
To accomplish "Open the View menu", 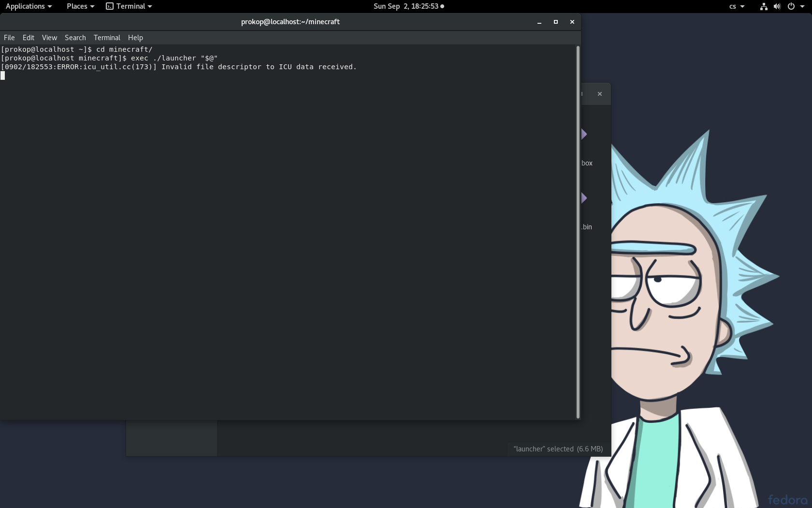I will coord(49,38).
